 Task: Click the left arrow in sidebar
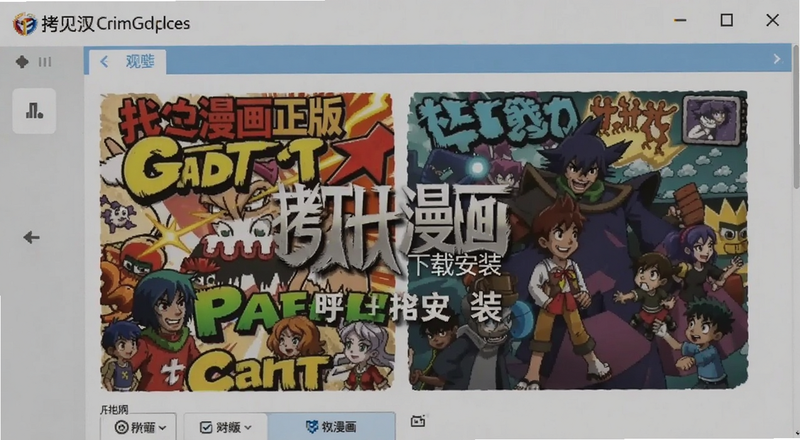point(32,237)
